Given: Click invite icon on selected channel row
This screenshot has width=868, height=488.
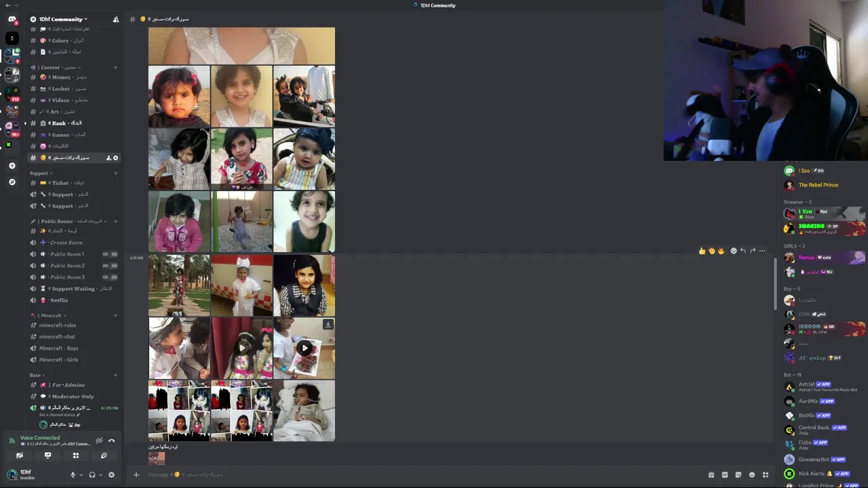Looking at the screenshot, I should click(x=108, y=158).
